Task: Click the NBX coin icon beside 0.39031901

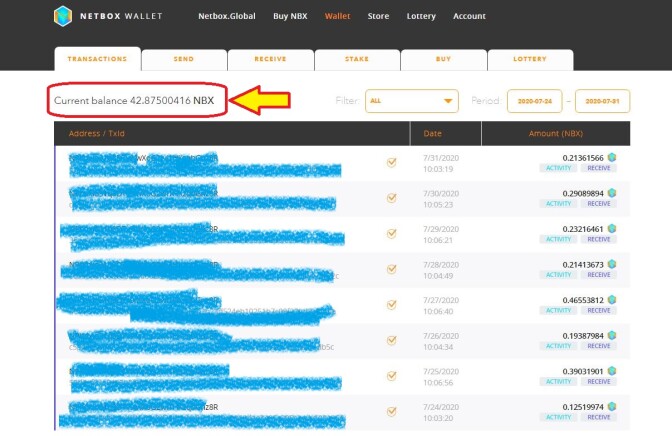Action: [x=612, y=371]
